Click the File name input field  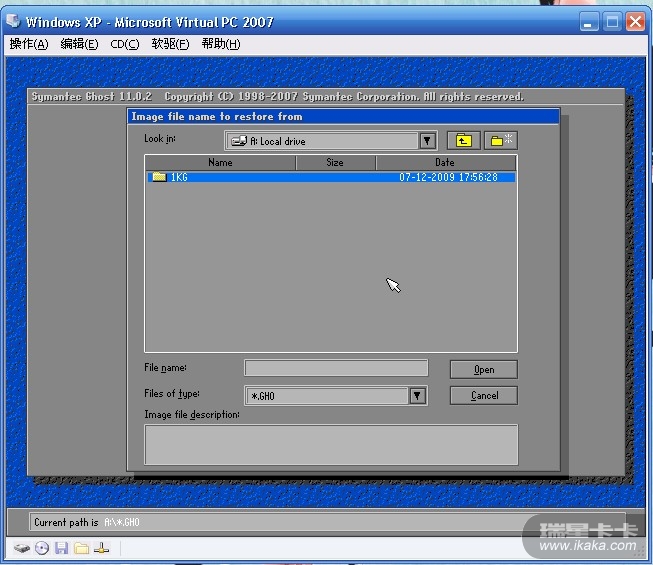[x=336, y=368]
